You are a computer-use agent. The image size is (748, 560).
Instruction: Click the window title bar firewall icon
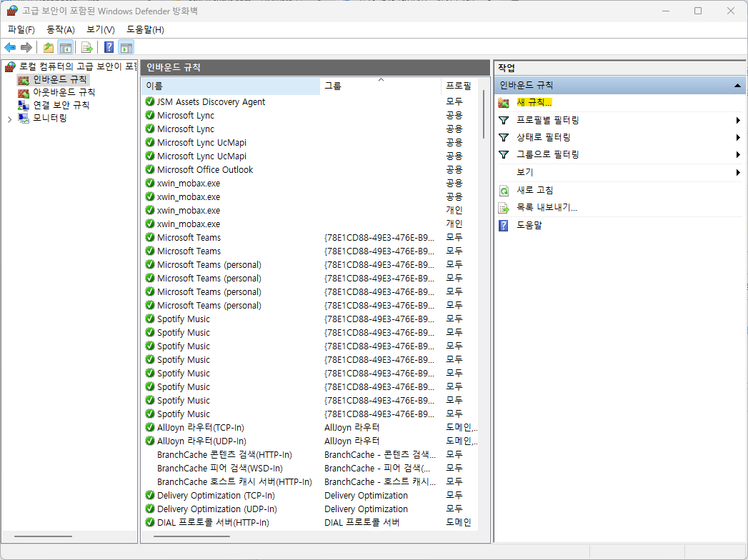12,11
